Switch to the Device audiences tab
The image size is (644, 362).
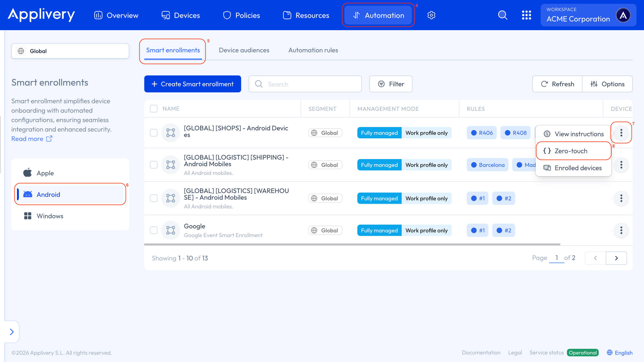point(244,50)
